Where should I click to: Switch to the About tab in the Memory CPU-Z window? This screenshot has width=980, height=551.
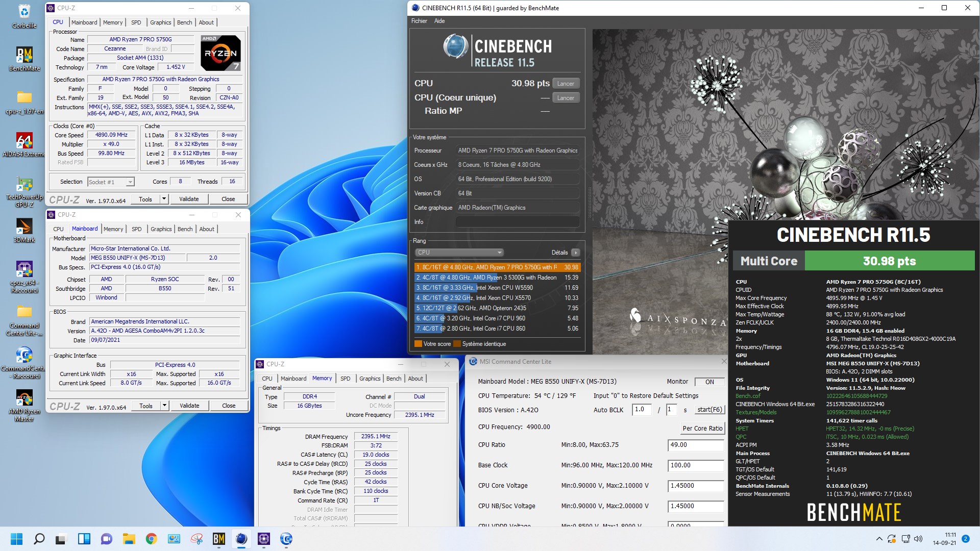415,379
